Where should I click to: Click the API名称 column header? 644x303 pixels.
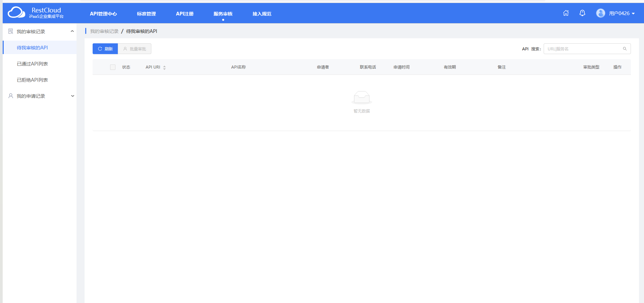coord(238,67)
